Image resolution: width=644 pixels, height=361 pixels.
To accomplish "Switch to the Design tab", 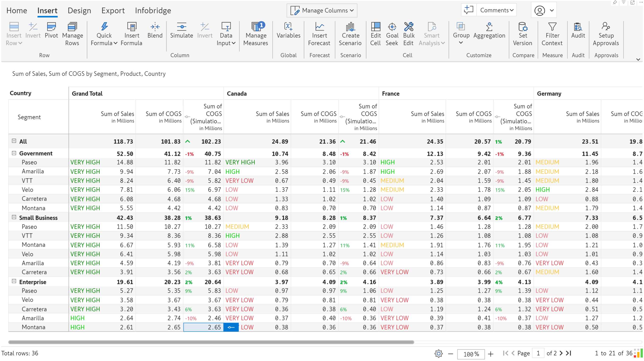I will (x=79, y=10).
